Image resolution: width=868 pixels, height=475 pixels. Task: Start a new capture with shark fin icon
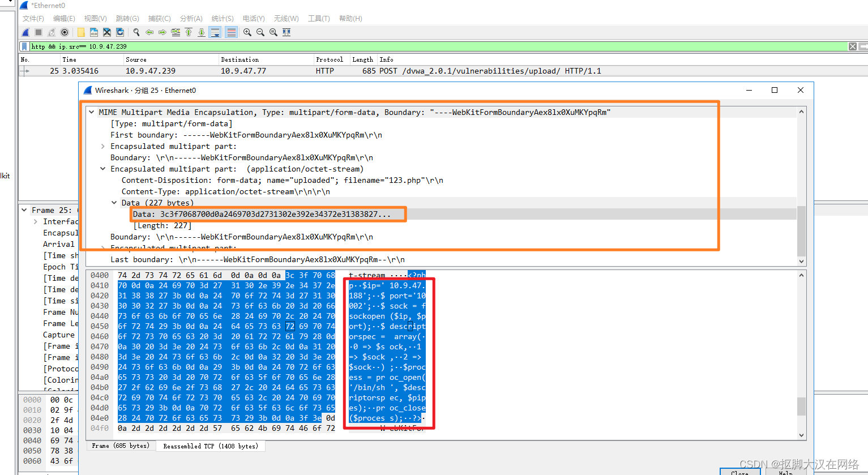(x=25, y=32)
